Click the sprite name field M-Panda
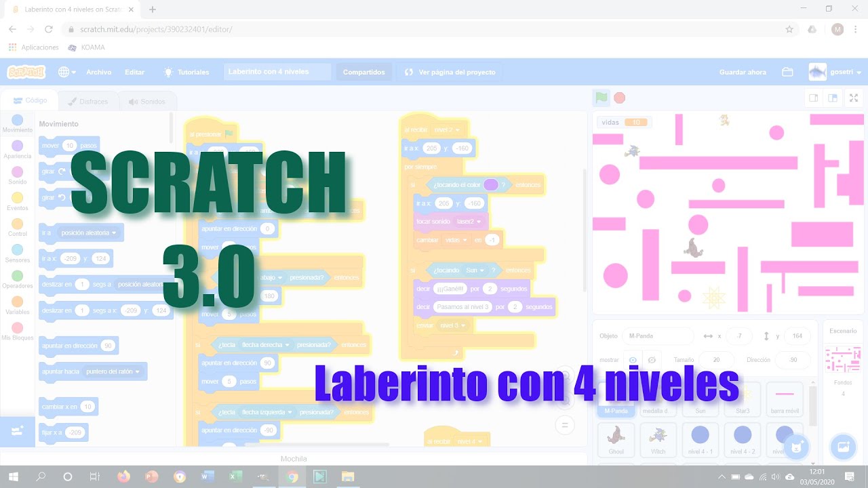 pos(657,336)
